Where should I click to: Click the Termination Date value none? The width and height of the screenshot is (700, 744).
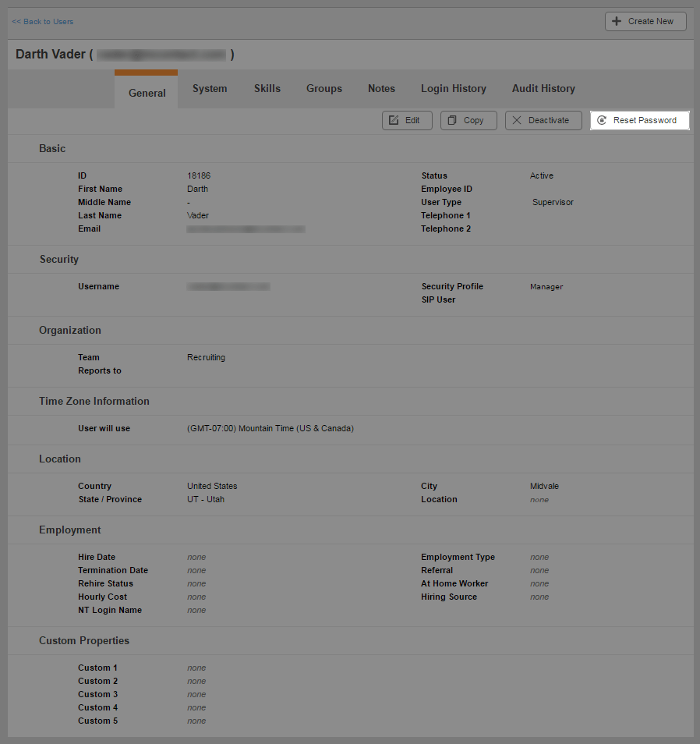point(196,570)
